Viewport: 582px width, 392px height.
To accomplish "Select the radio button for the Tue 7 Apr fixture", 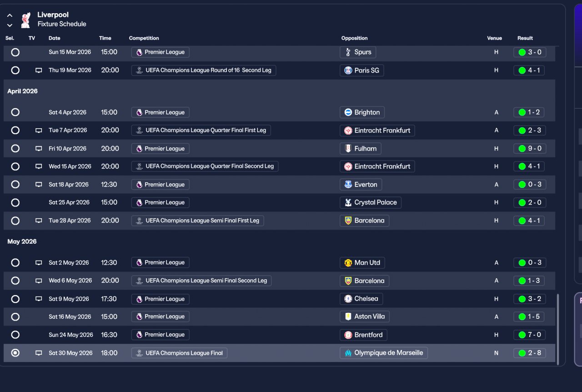I will pos(15,131).
